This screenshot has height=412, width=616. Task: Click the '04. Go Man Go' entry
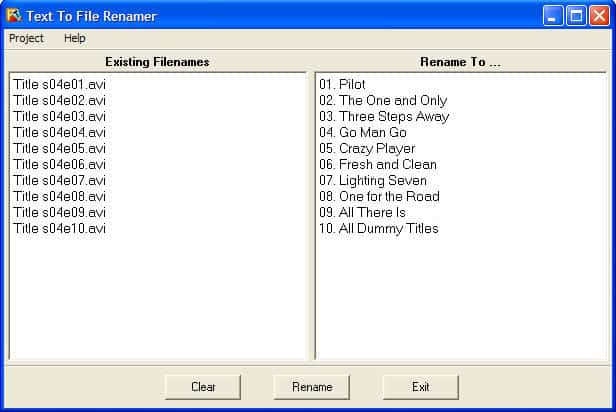pyautogui.click(x=363, y=132)
